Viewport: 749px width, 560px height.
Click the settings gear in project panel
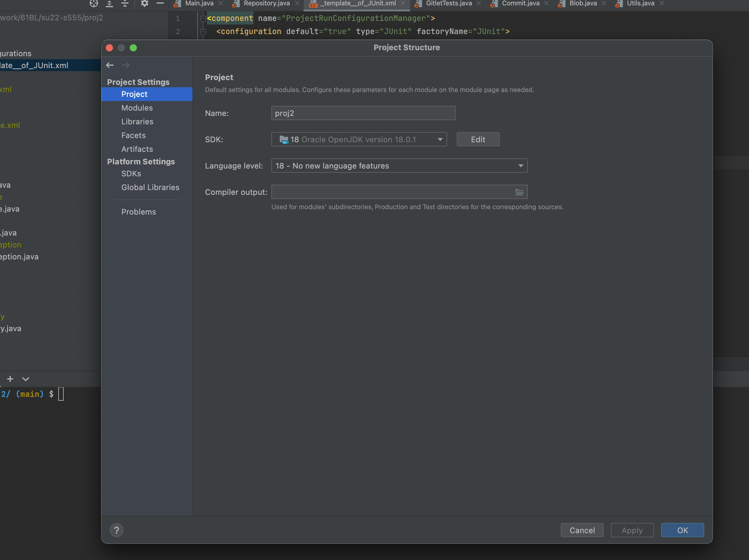click(x=145, y=3)
